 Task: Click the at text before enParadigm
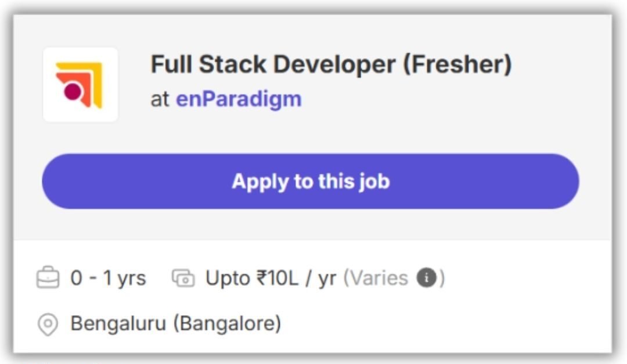(x=160, y=99)
